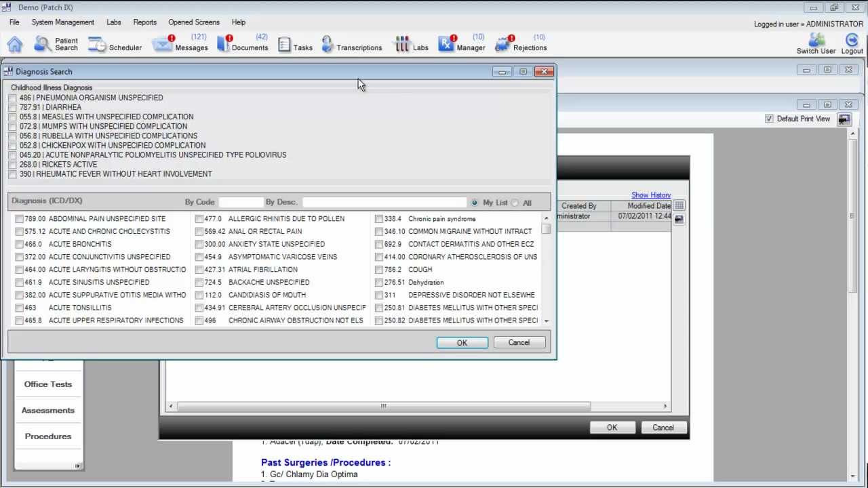Open the Assessments section
Screen dimensions: 868x488
point(47,410)
